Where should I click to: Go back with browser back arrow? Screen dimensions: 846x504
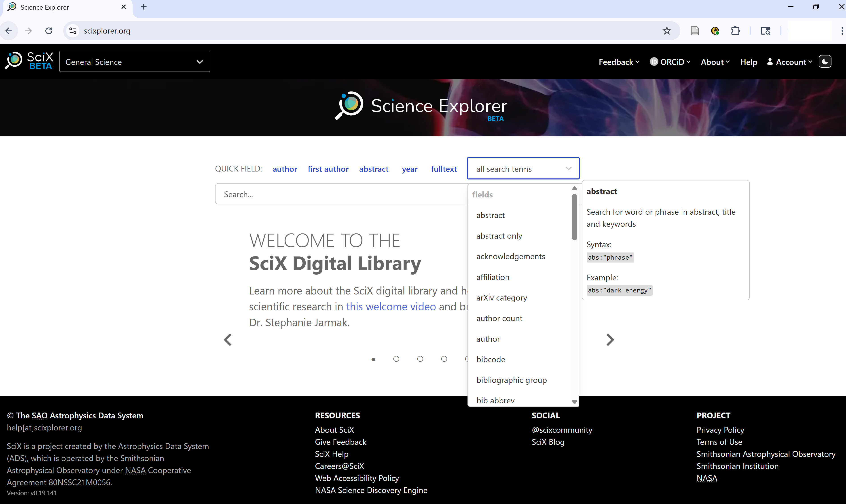point(9,31)
